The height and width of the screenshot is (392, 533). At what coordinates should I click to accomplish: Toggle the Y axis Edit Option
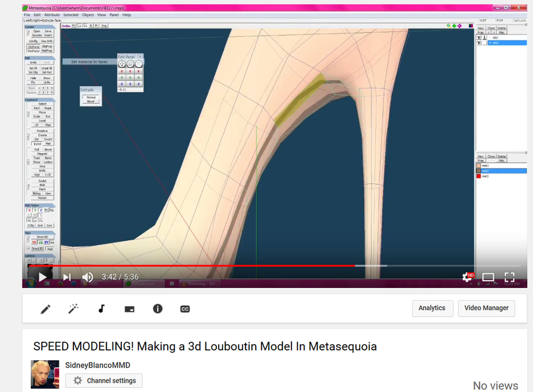(35, 210)
